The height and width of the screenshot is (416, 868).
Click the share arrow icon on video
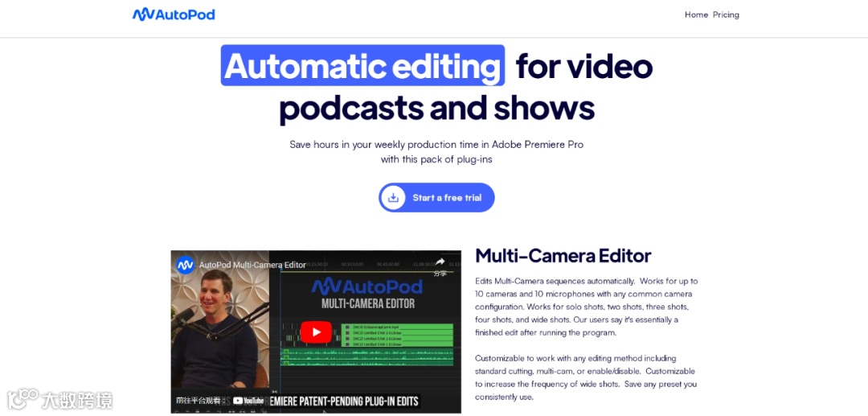[x=440, y=262]
